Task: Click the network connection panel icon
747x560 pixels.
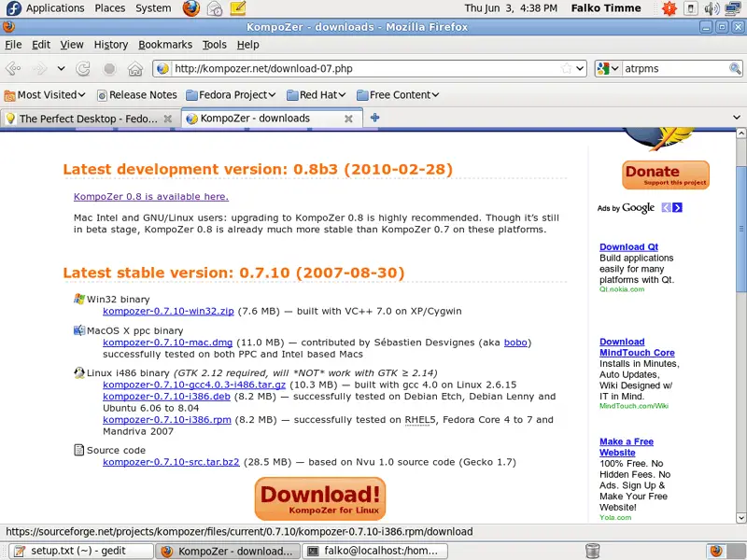Action: tap(733, 8)
